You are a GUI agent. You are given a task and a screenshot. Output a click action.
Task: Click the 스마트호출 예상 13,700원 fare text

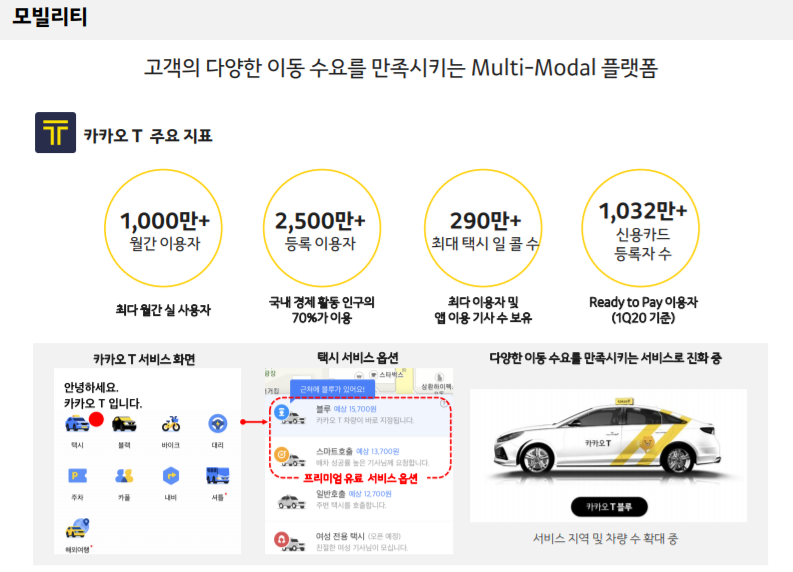point(358,451)
